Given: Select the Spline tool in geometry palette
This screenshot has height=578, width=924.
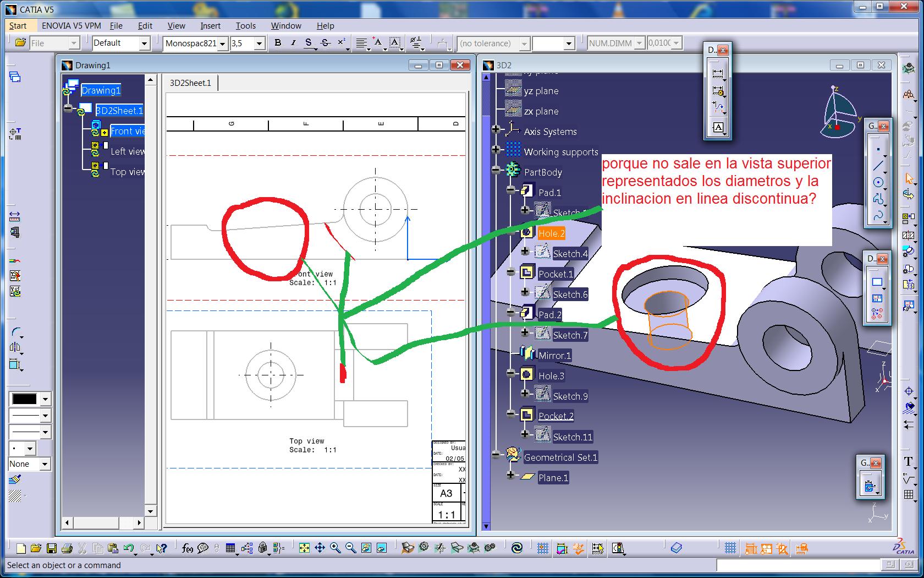Looking at the screenshot, I should [x=878, y=215].
